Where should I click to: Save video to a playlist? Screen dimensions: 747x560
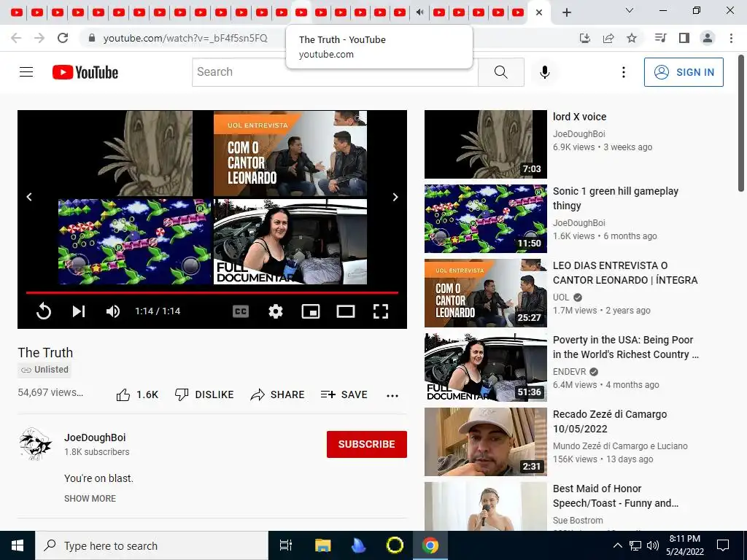click(344, 394)
